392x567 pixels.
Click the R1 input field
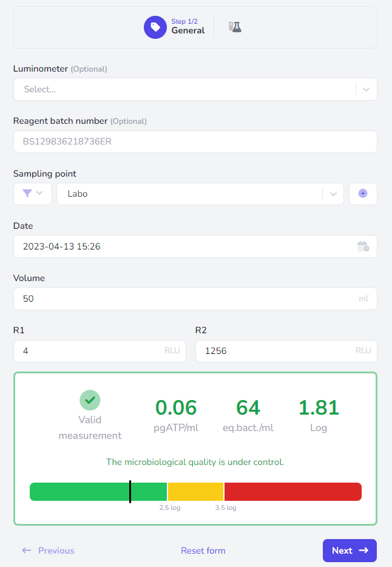pos(100,351)
